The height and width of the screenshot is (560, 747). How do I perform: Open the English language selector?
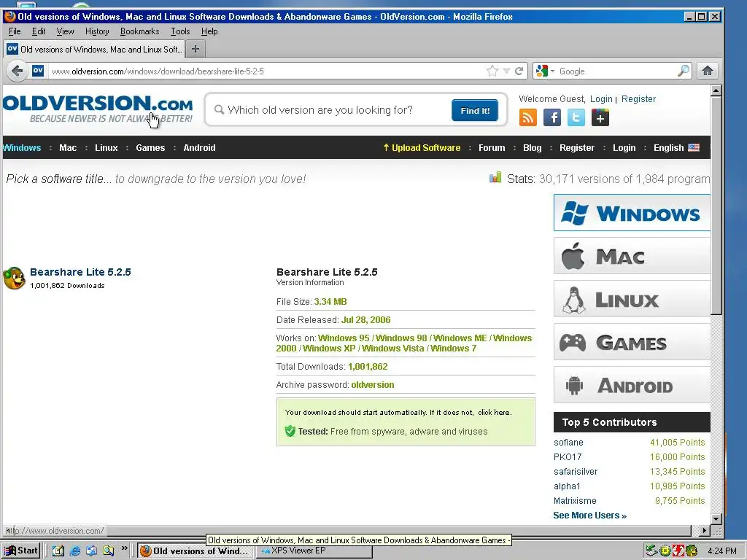coord(676,147)
